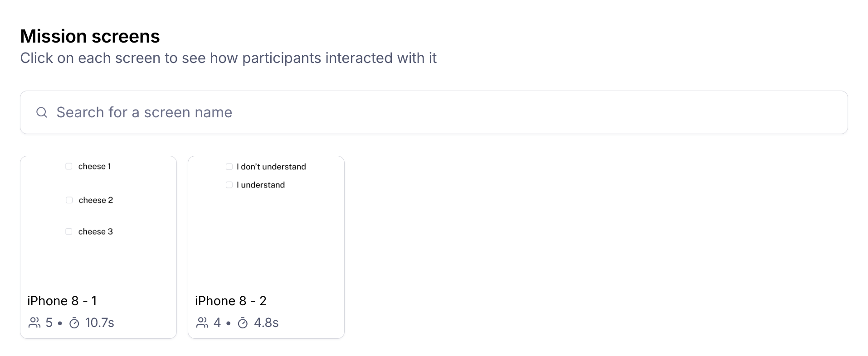Click the "cheese 2" label text
Image resolution: width=868 pixels, height=356 pixels.
coord(96,200)
